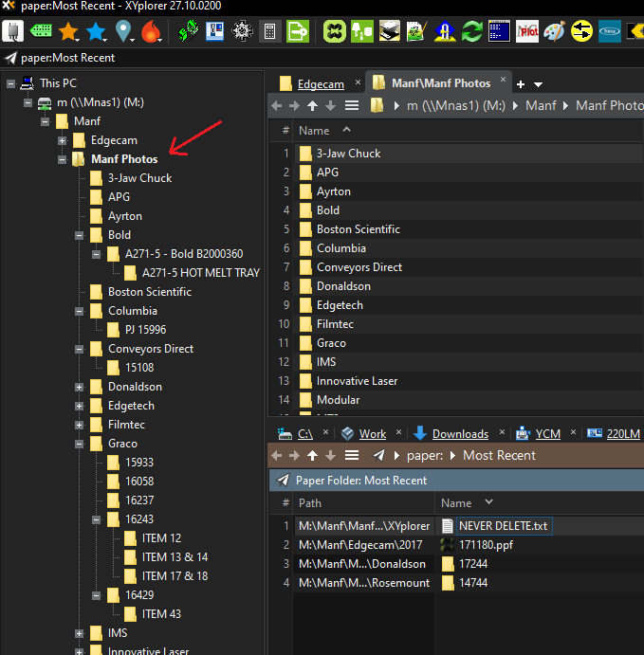
Task: Click the map pin location icon
Action: click(123, 31)
